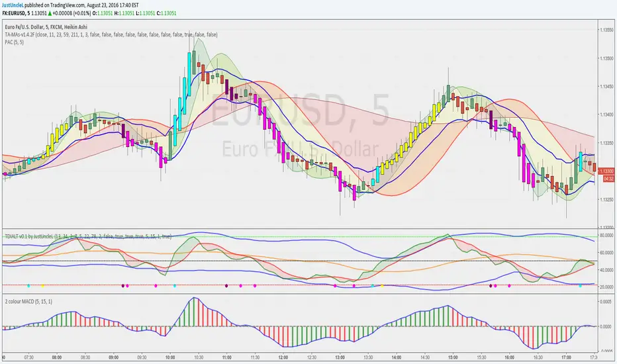Image resolution: width=617 pixels, height=364 pixels.
Task: Click the 14:00 time axis label
Action: coord(397,357)
